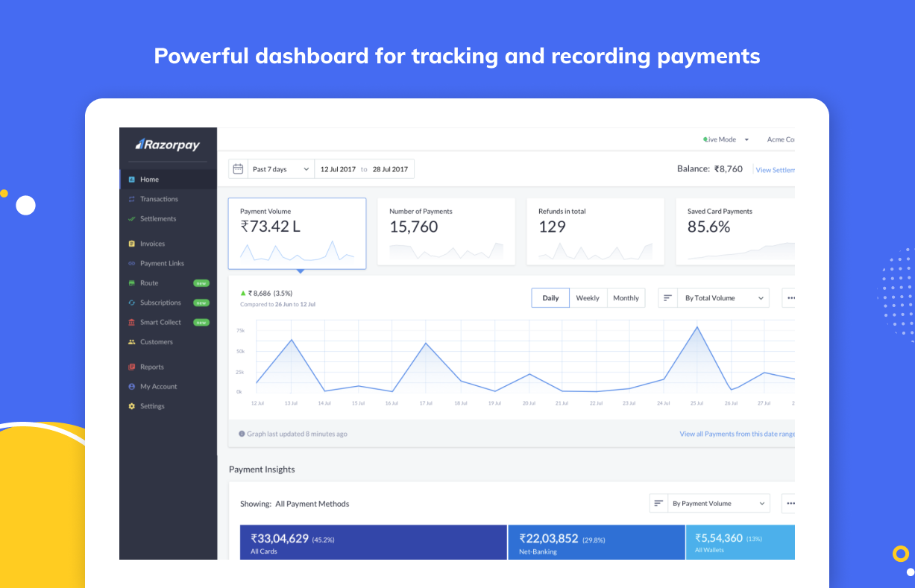This screenshot has width=915, height=588.
Task: Select the Daily view toggle
Action: click(550, 298)
